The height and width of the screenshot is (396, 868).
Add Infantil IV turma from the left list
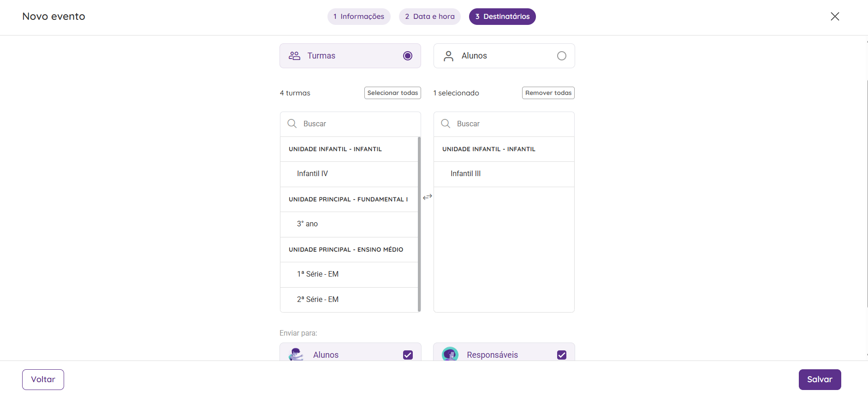click(349, 174)
